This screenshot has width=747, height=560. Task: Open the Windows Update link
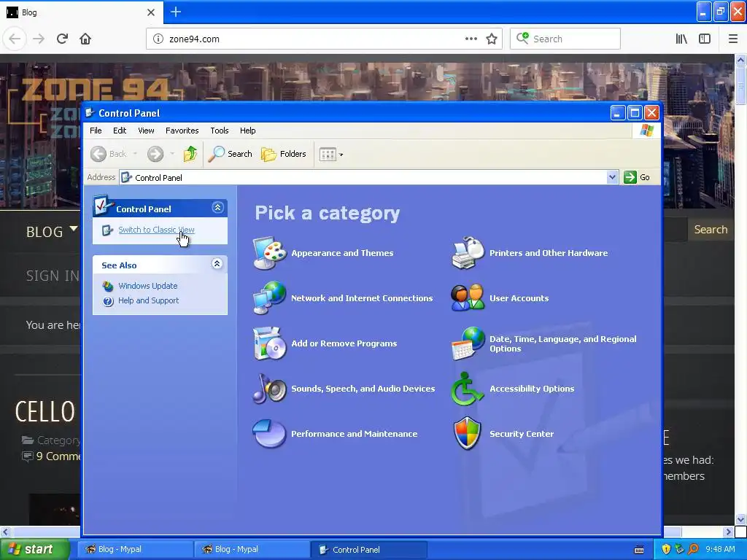click(147, 286)
